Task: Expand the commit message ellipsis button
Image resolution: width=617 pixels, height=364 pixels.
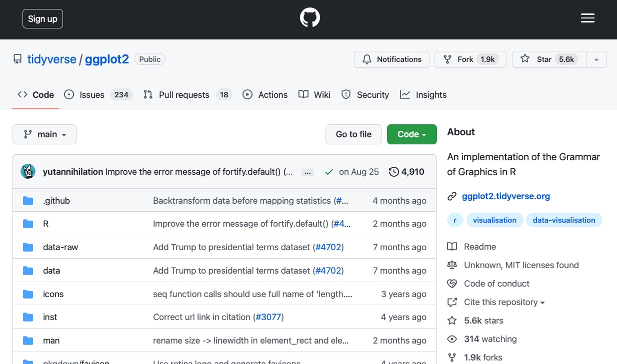Action: tap(307, 172)
